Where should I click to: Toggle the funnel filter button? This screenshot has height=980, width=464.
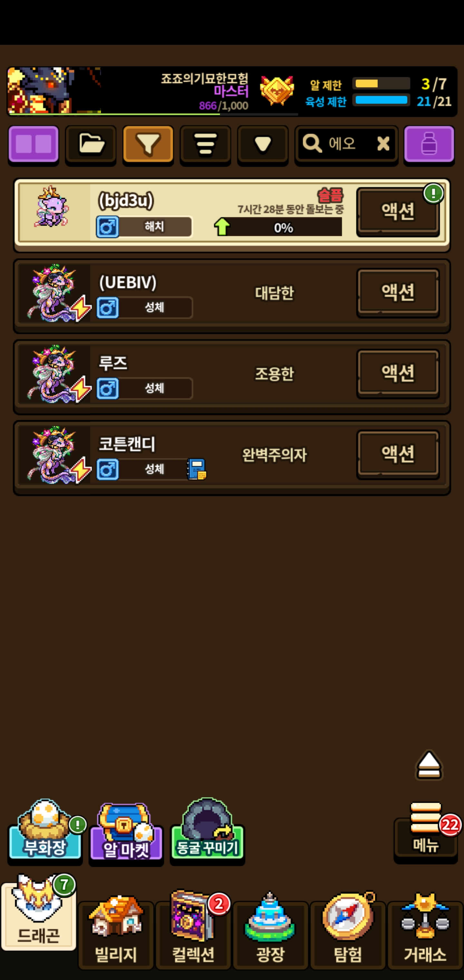148,145
